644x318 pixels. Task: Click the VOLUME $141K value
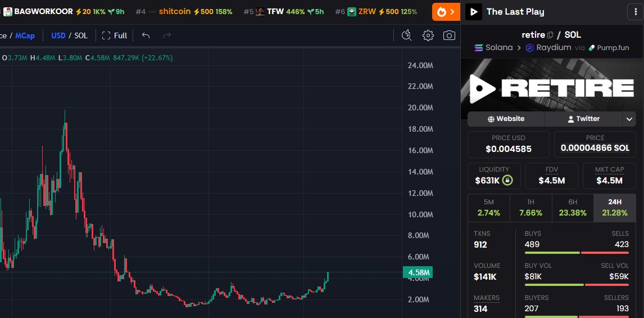click(485, 277)
